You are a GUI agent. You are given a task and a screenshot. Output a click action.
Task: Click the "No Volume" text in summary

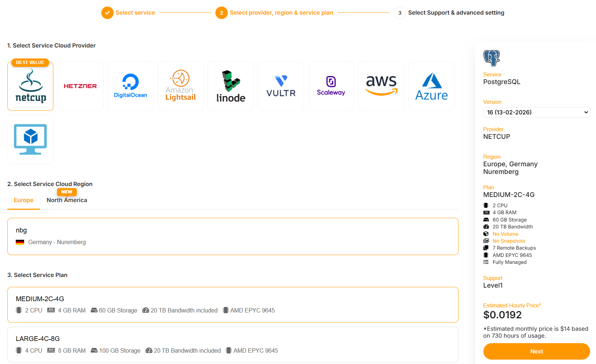pyautogui.click(x=505, y=234)
